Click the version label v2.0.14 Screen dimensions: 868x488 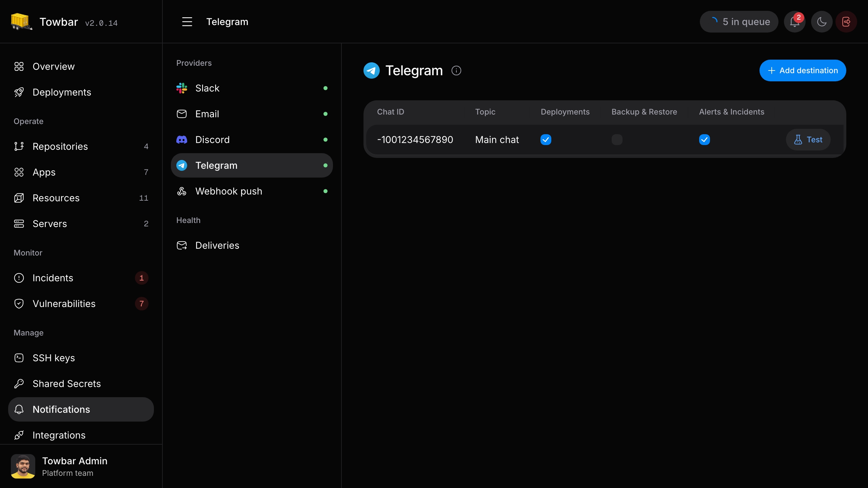[x=101, y=23]
